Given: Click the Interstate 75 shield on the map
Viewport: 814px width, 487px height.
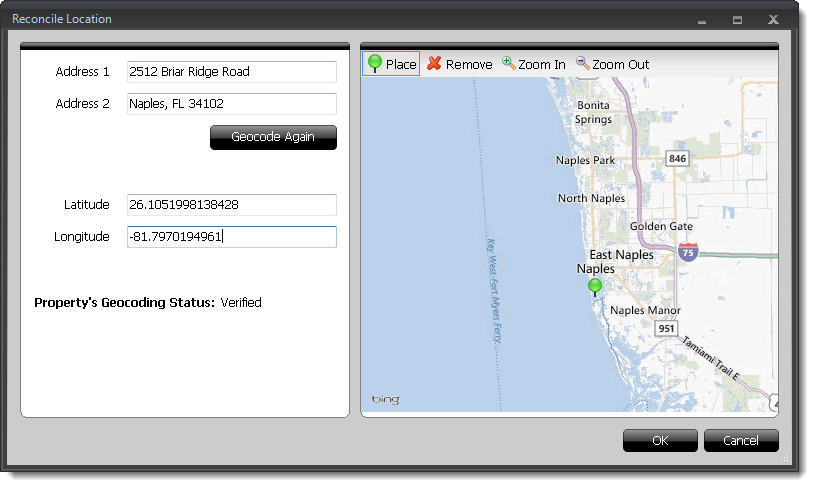Looking at the screenshot, I should click(x=688, y=252).
